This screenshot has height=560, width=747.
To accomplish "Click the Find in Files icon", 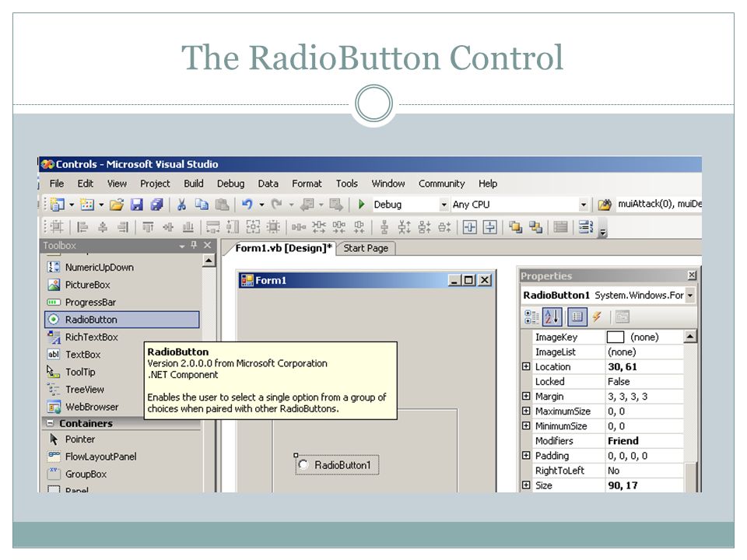I will pyautogui.click(x=604, y=205).
